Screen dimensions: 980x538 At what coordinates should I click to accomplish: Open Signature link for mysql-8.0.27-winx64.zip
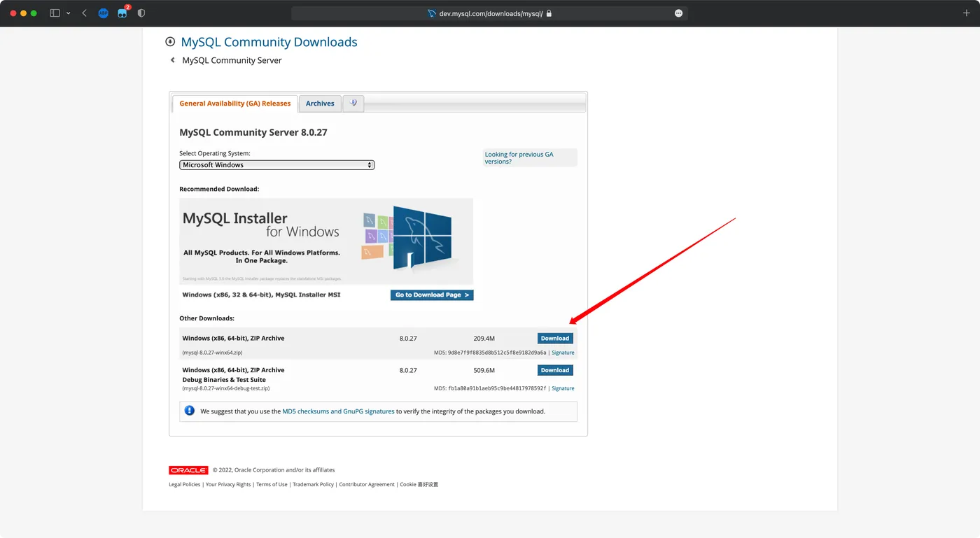pyautogui.click(x=563, y=353)
